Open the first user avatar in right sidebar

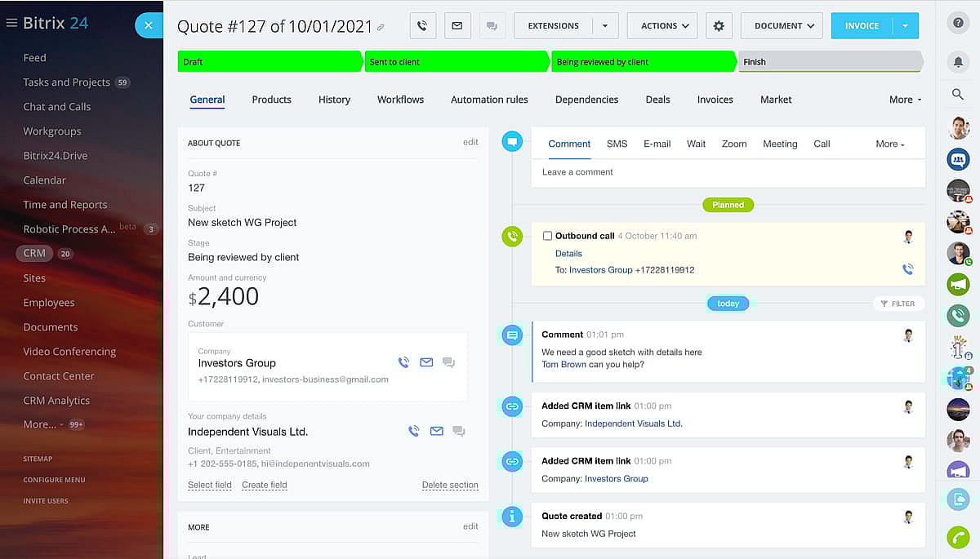pos(958,128)
